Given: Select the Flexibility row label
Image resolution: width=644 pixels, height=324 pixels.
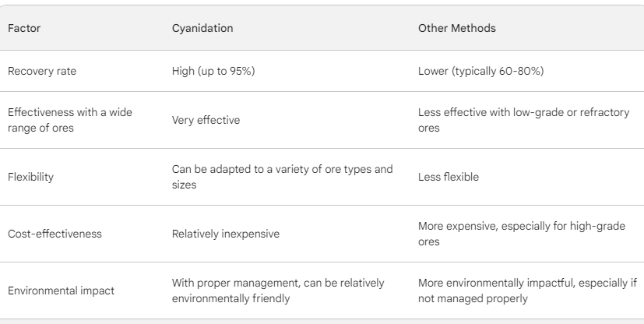Looking at the screenshot, I should point(30,177).
